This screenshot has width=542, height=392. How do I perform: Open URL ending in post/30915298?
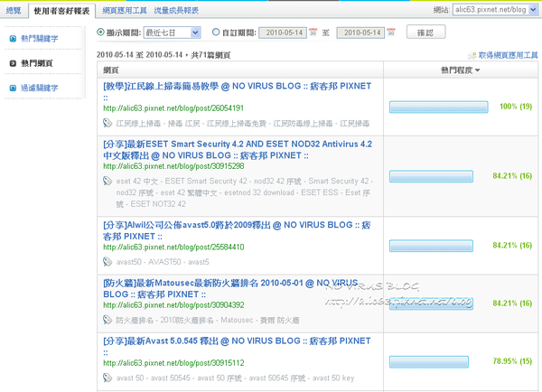(173, 166)
